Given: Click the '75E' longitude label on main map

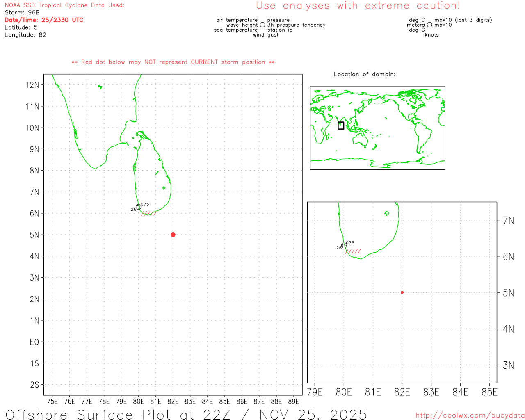Looking at the screenshot, I should (x=52, y=401).
